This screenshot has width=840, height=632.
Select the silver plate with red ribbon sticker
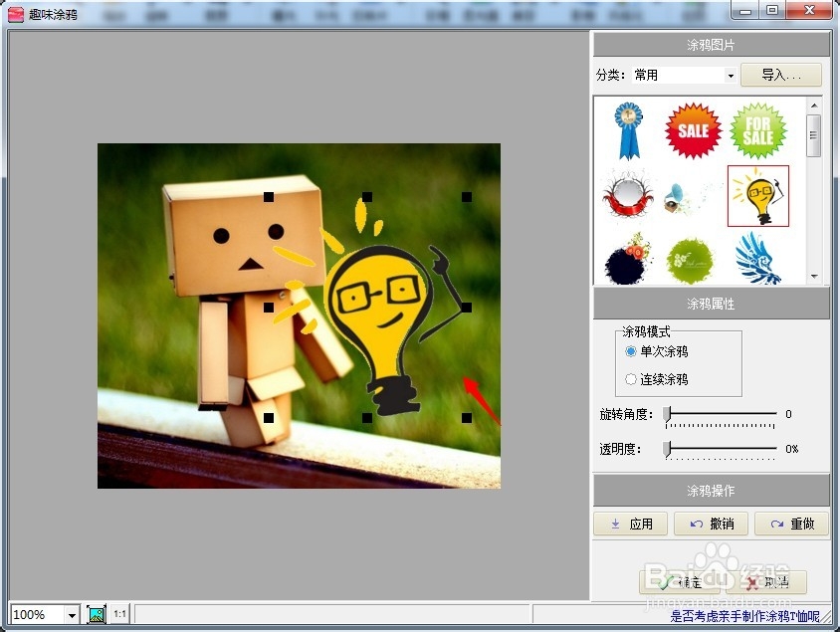click(x=627, y=194)
